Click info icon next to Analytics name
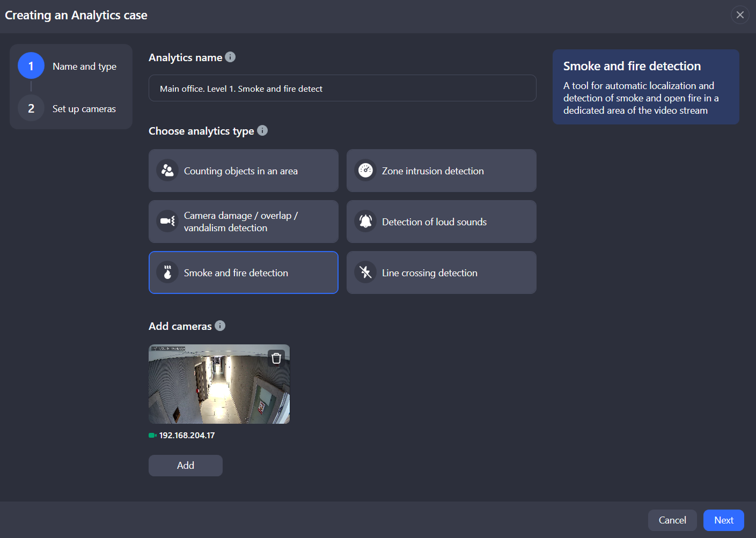Image resolution: width=756 pixels, height=538 pixels. click(x=230, y=57)
